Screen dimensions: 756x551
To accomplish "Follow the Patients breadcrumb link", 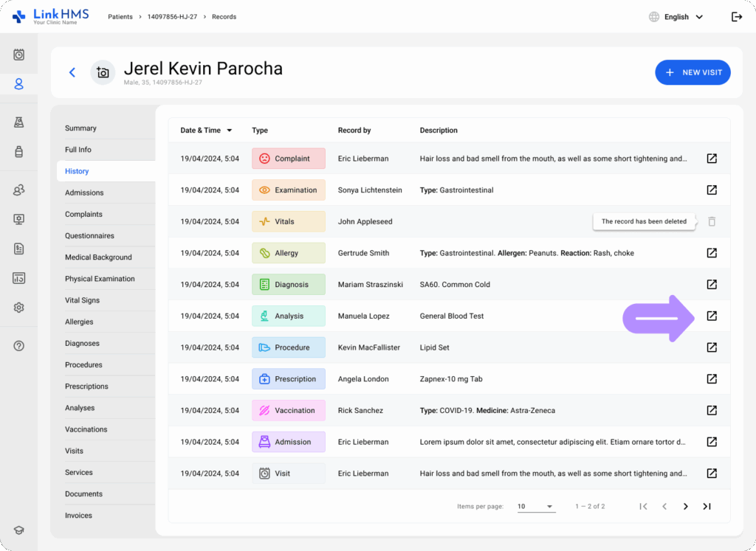I will (x=120, y=17).
